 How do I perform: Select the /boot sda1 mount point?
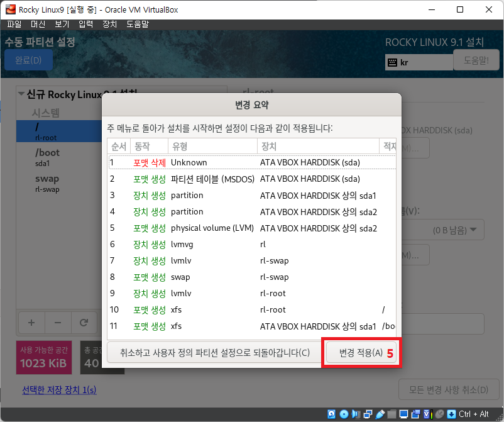pyautogui.click(x=59, y=157)
